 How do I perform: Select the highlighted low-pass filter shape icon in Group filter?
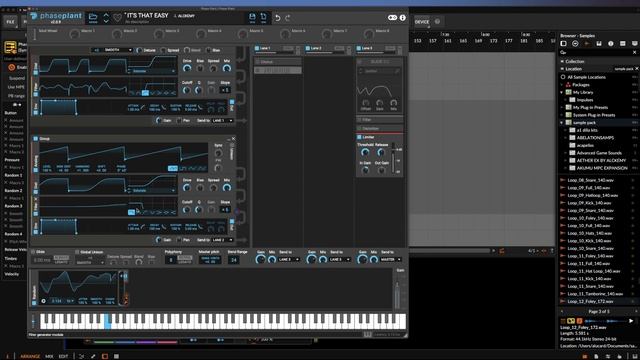coord(131,212)
